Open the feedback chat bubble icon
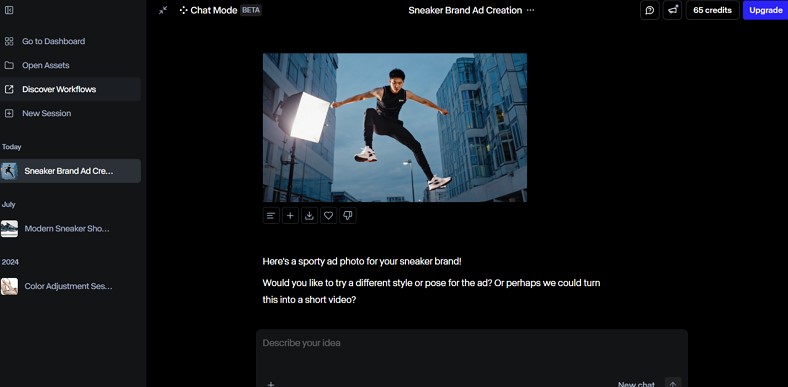This screenshot has width=788, height=387. pos(649,10)
